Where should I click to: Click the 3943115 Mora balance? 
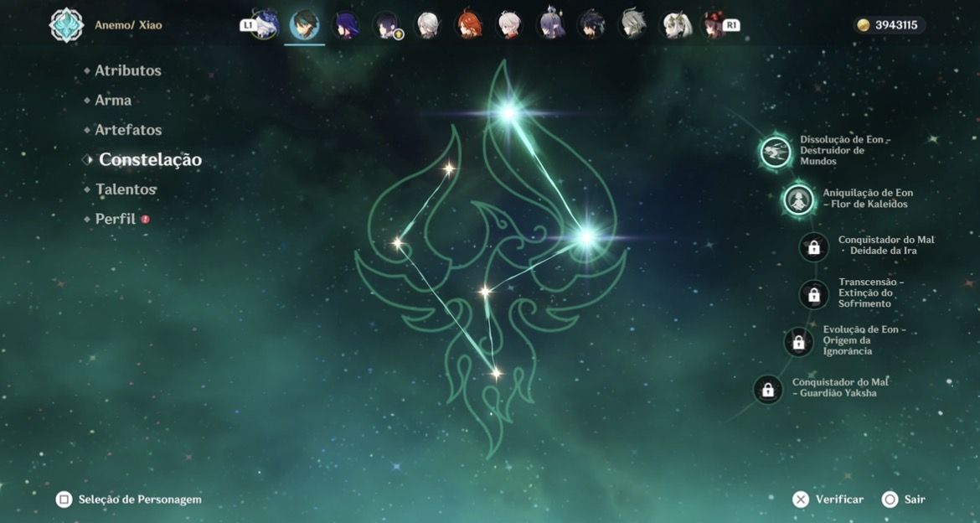[896, 25]
